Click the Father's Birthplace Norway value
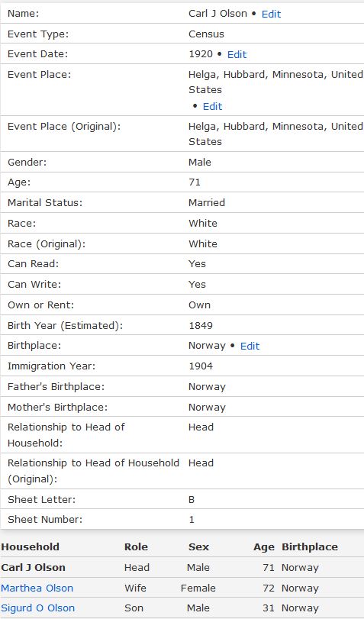This screenshot has height=619, width=364. click(207, 387)
